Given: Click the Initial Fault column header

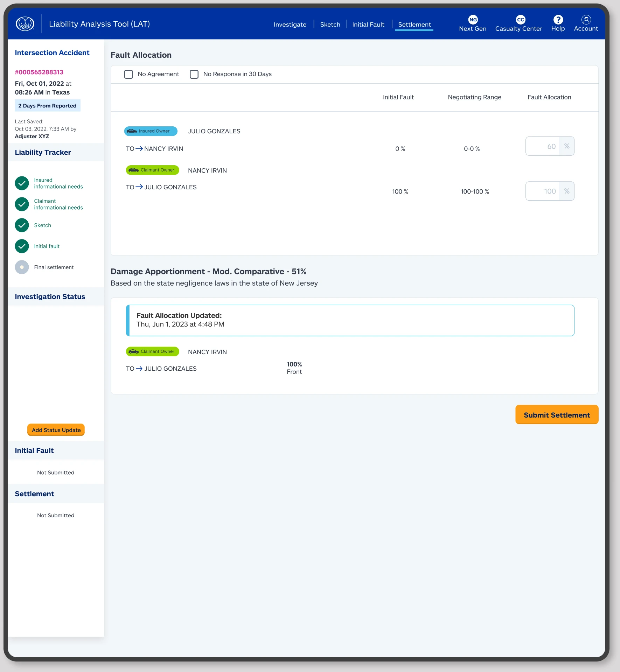Looking at the screenshot, I should tap(398, 97).
